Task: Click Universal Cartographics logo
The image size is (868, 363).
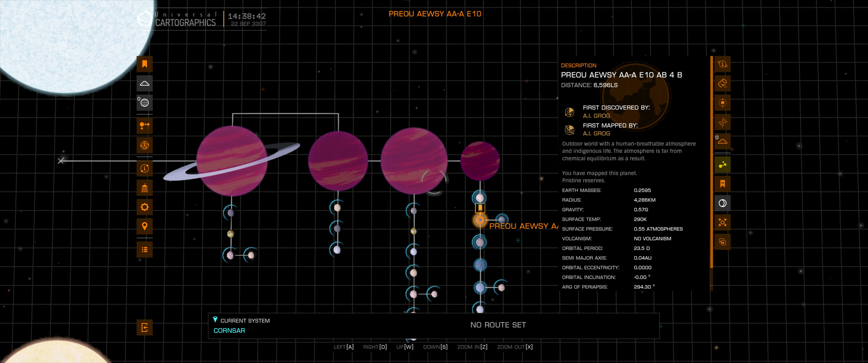Action: pos(177,19)
